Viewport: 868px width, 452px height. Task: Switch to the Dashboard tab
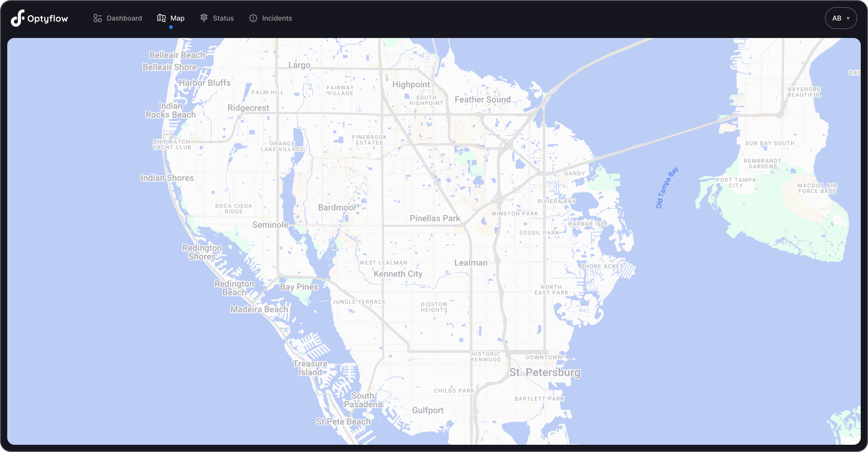(124, 18)
